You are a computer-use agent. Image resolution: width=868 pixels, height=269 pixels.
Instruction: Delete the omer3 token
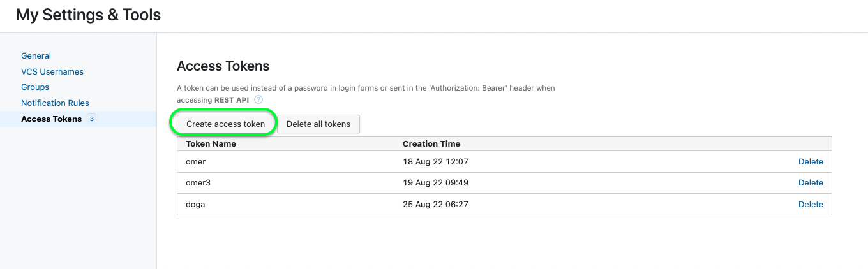click(811, 183)
